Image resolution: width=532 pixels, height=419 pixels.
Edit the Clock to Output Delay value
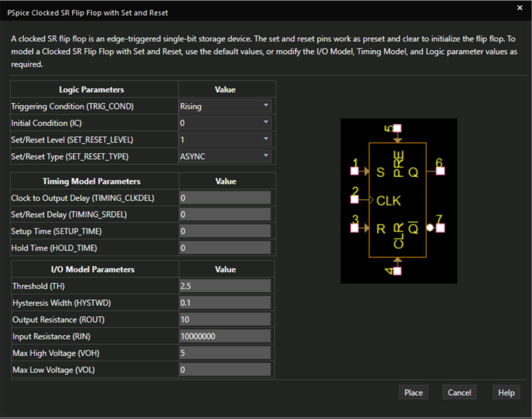pos(225,198)
